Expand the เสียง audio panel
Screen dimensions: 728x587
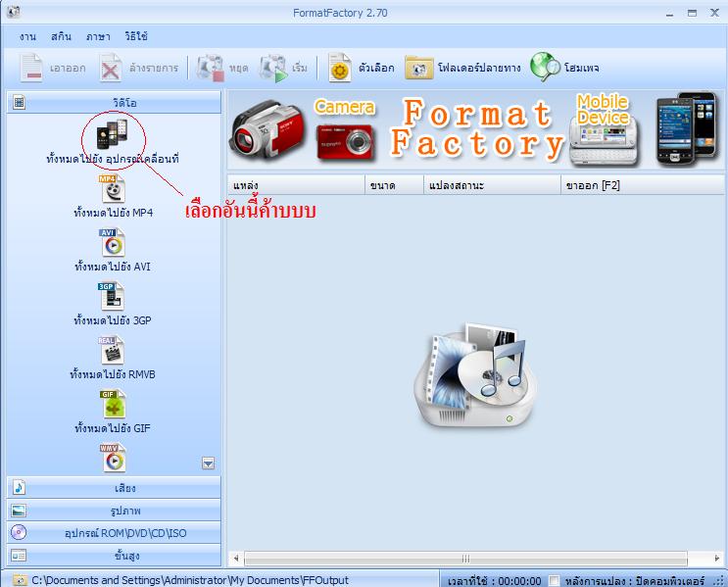coord(114,488)
